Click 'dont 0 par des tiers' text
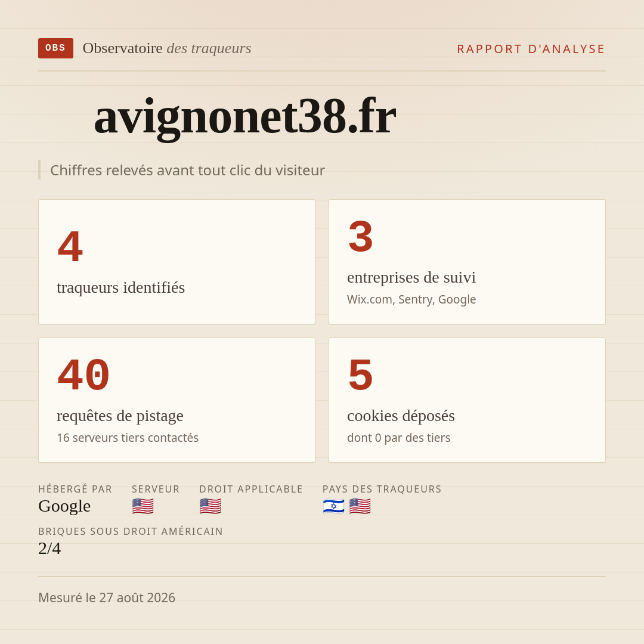The width and height of the screenshot is (644, 644). (399, 438)
